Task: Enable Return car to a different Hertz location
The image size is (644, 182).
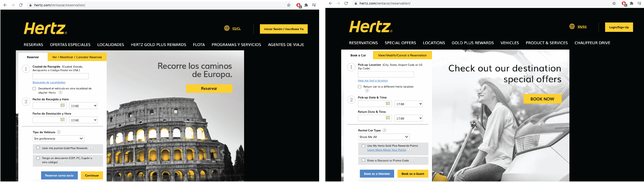Action: pos(359,87)
